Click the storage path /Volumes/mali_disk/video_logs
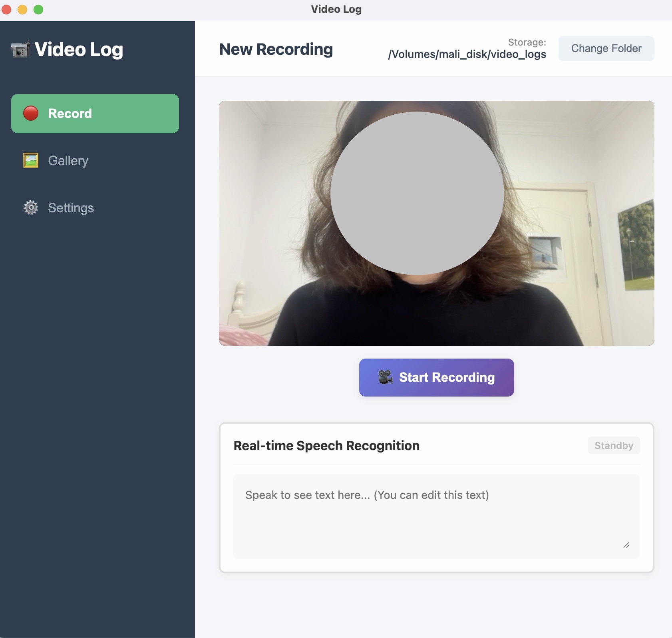 [467, 54]
